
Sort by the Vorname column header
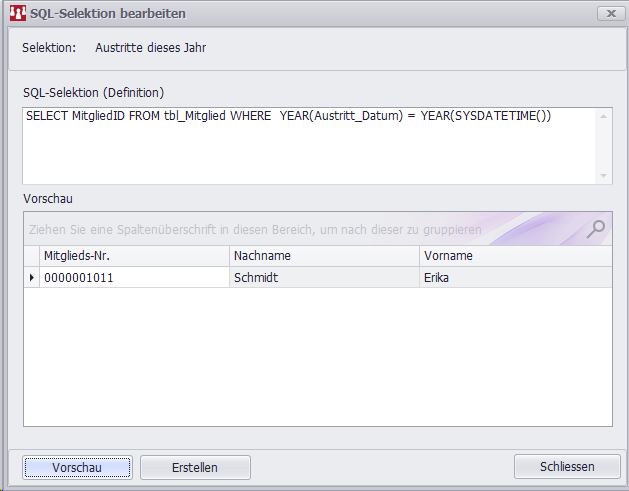point(515,256)
